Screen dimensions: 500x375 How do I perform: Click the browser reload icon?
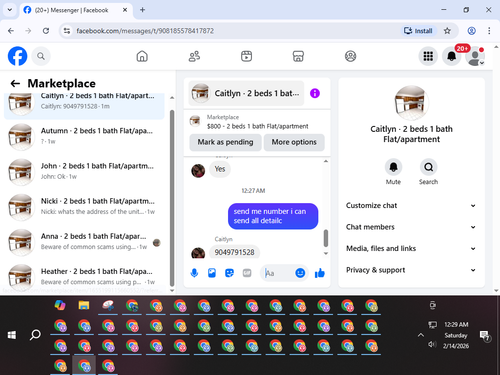click(46, 31)
